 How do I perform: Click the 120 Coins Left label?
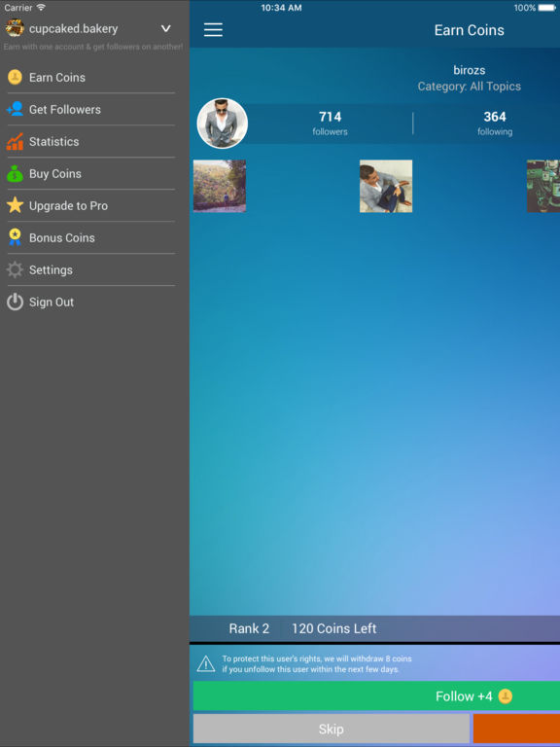pos(334,628)
